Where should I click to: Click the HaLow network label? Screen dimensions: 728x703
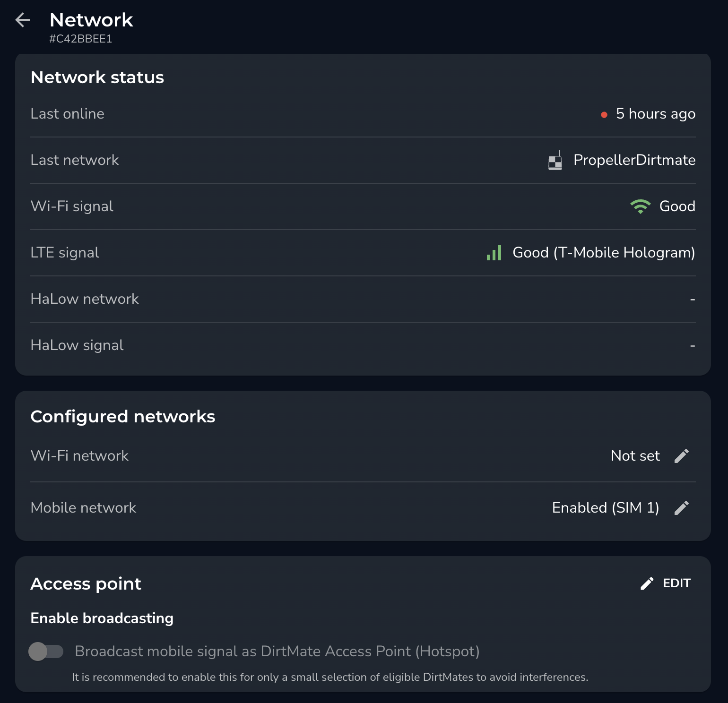coord(85,299)
